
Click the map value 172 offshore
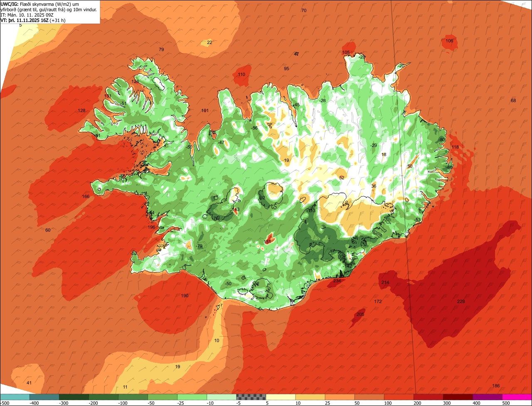coord(378,301)
